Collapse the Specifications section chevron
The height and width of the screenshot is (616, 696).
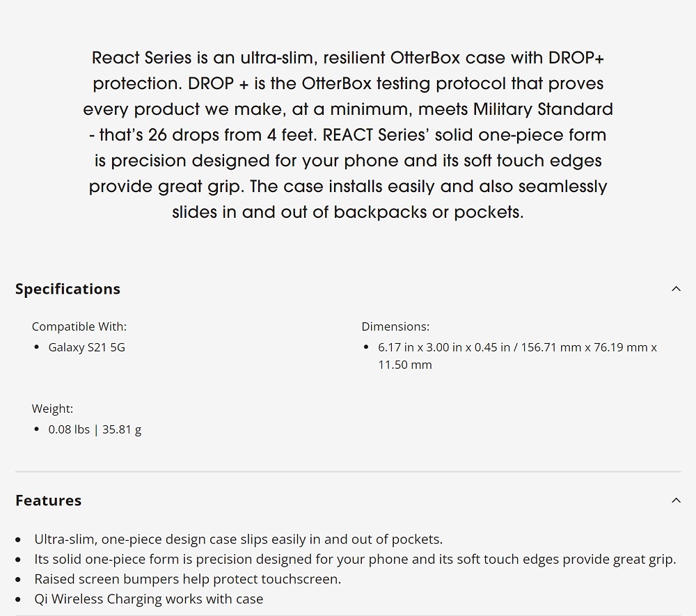(x=676, y=289)
